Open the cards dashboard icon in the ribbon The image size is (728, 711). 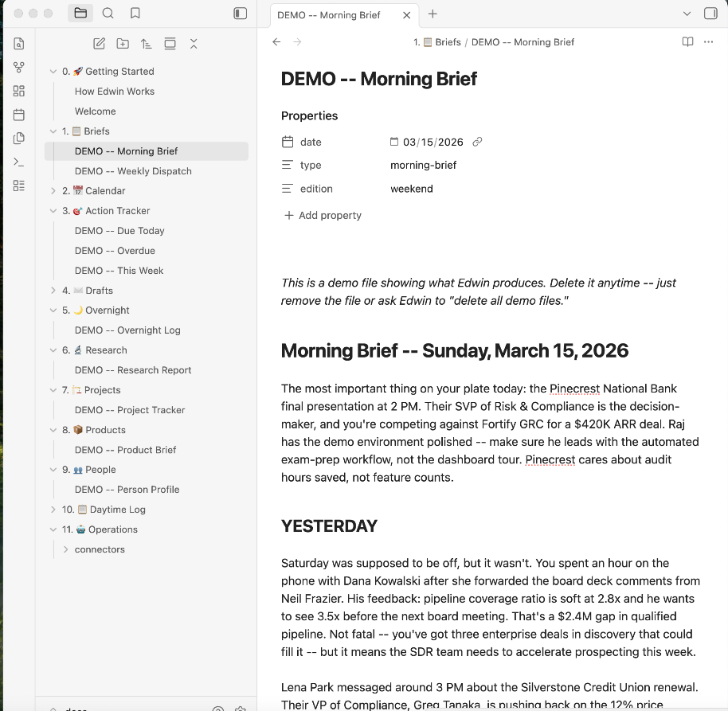coord(19,91)
